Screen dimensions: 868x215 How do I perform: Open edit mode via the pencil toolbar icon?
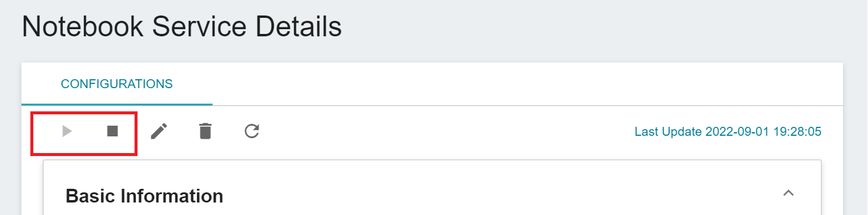(x=159, y=131)
